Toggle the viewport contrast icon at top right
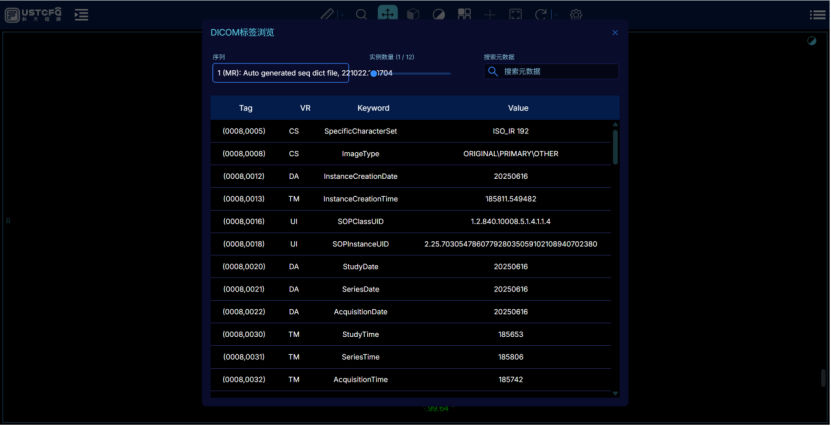Image resolution: width=831 pixels, height=426 pixels. pos(812,41)
